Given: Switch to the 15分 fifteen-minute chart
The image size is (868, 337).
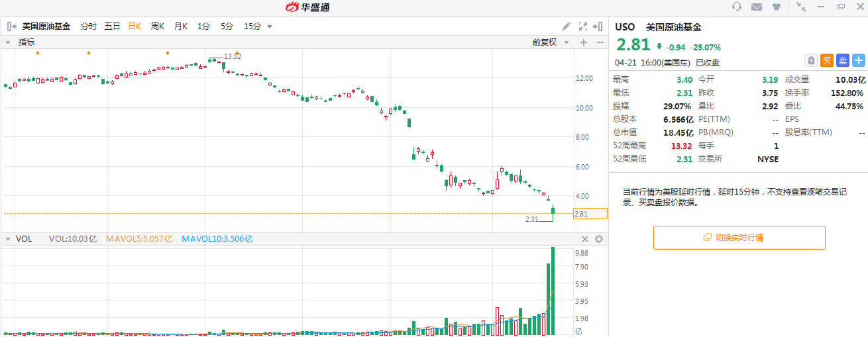Looking at the screenshot, I should 252,26.
